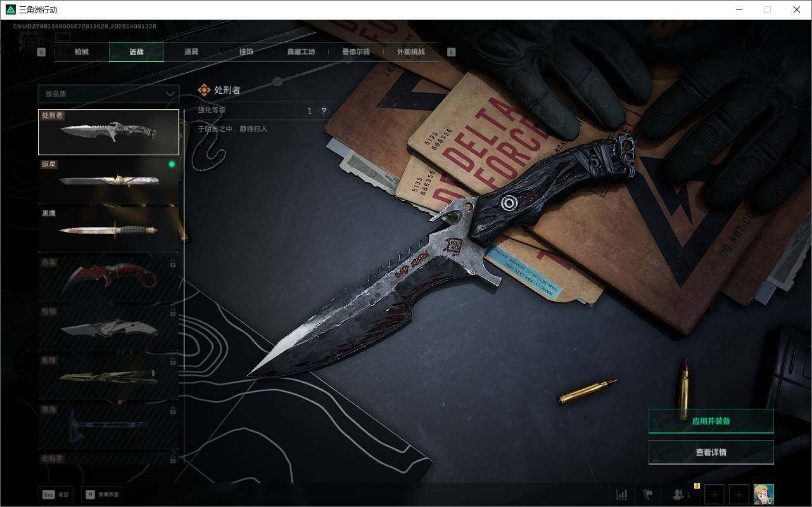Click the 查看详情 view details button
812x507 pixels.
(x=711, y=452)
